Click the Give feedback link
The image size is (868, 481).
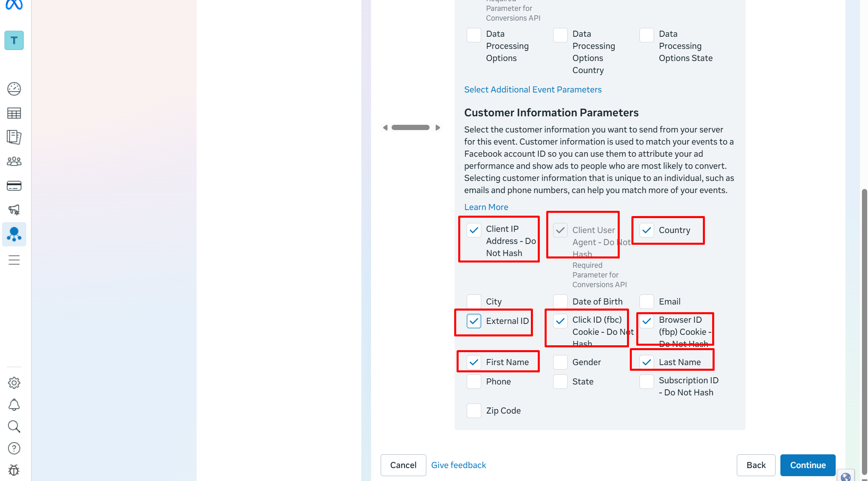point(459,465)
